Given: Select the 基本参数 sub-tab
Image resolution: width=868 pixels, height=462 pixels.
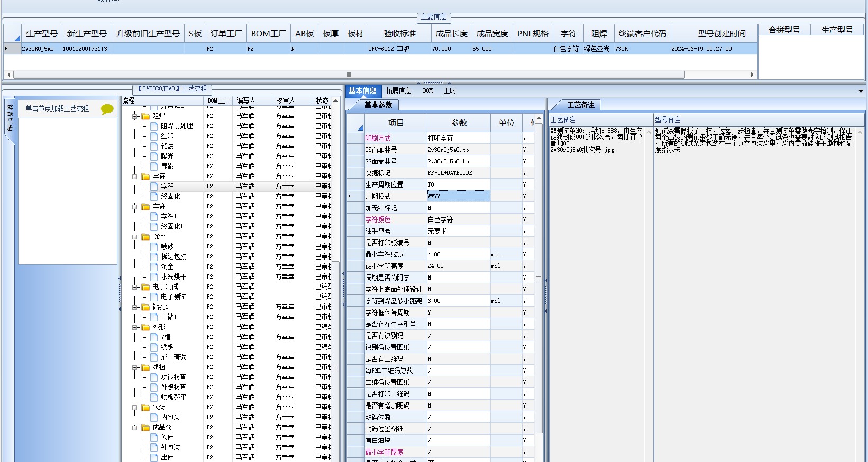Looking at the screenshot, I should (378, 105).
